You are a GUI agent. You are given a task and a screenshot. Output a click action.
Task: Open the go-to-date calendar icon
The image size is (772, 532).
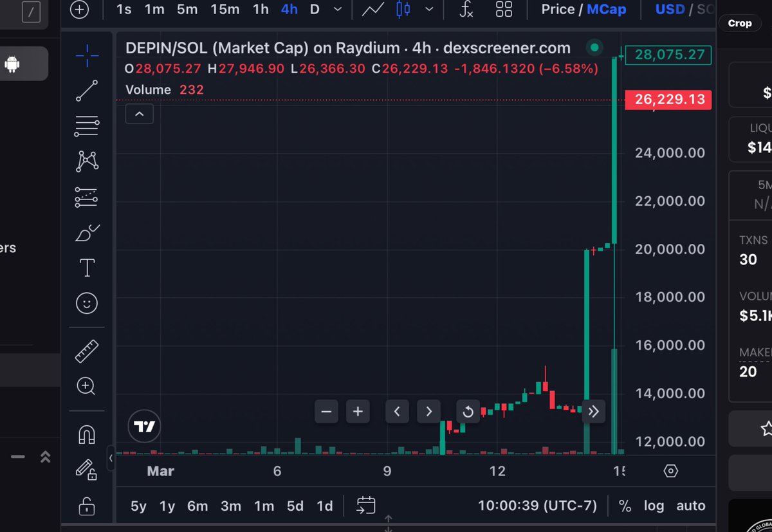pos(365,506)
